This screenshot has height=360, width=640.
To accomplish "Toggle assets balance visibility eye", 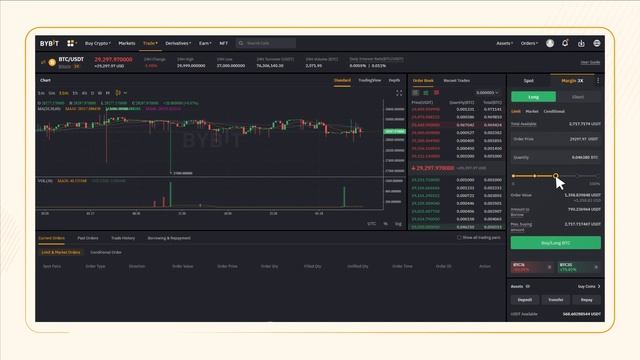I will [x=528, y=287].
